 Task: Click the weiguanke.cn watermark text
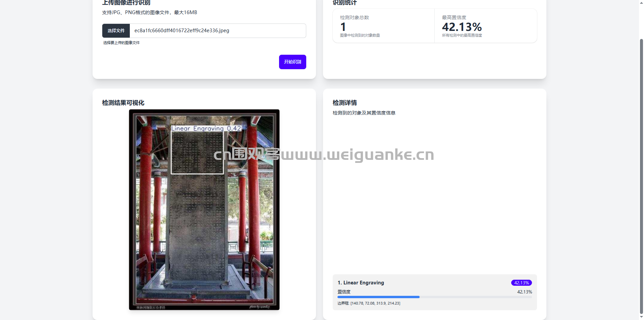tap(357, 154)
